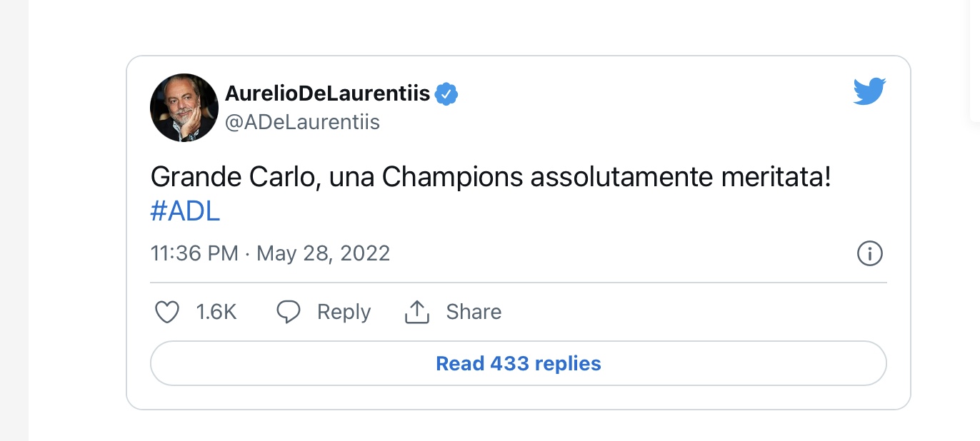Open Read 433 replies
980x441 pixels.
519,364
